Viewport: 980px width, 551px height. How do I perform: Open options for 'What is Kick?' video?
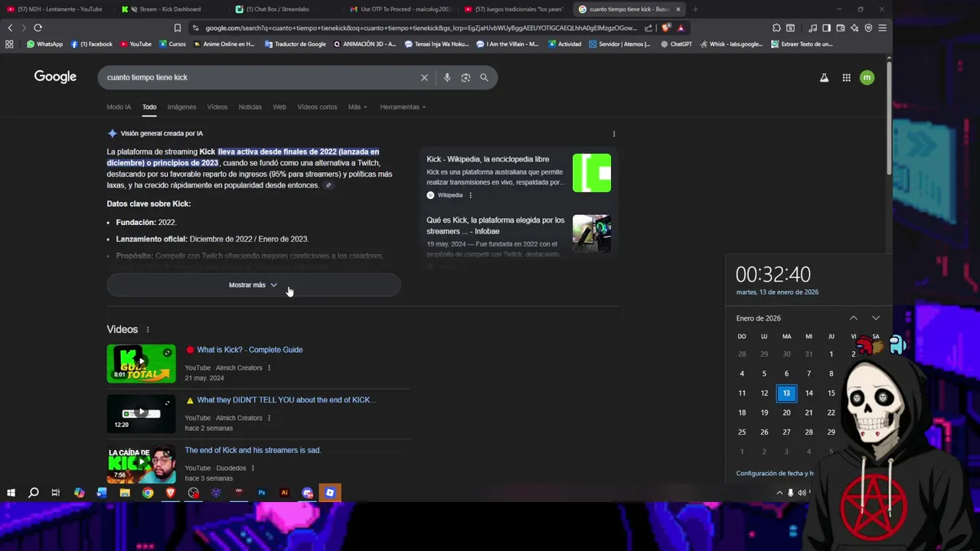[269, 368]
